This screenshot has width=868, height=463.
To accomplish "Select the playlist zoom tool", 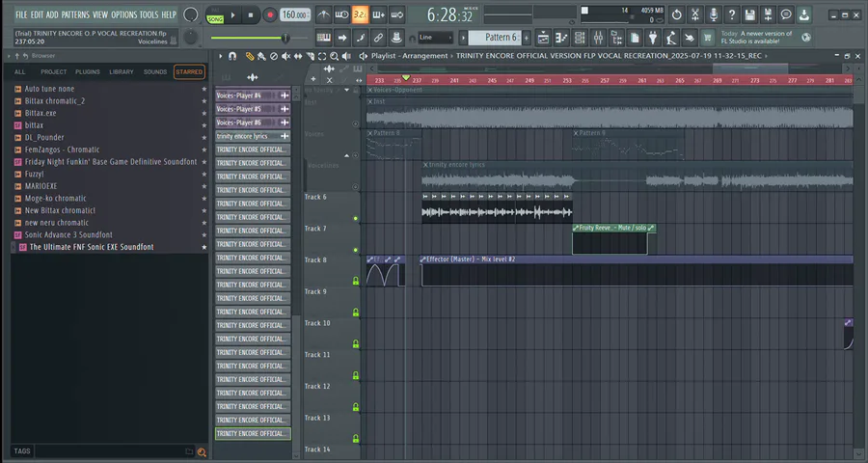I will pyautogui.click(x=335, y=56).
